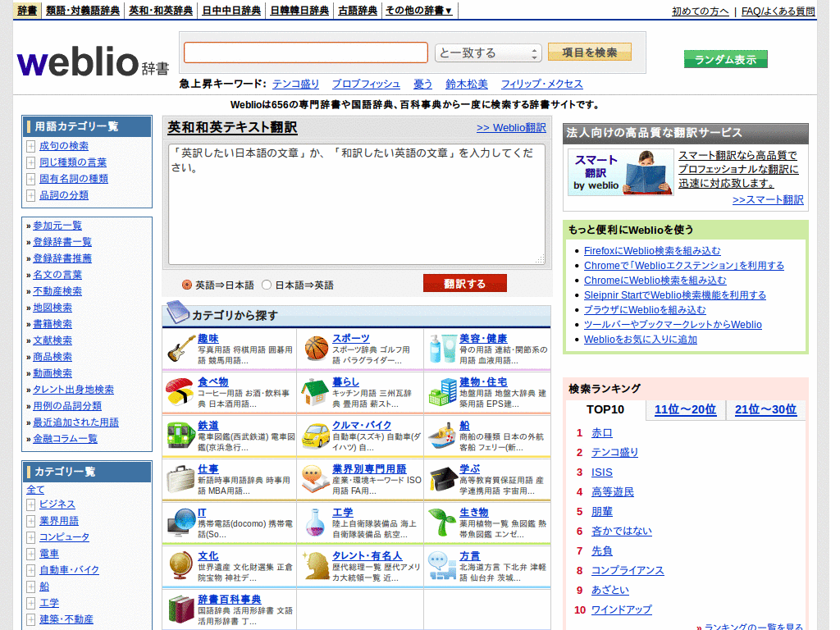Switch to the 古語辞典 dictionary tab

pyautogui.click(x=357, y=11)
